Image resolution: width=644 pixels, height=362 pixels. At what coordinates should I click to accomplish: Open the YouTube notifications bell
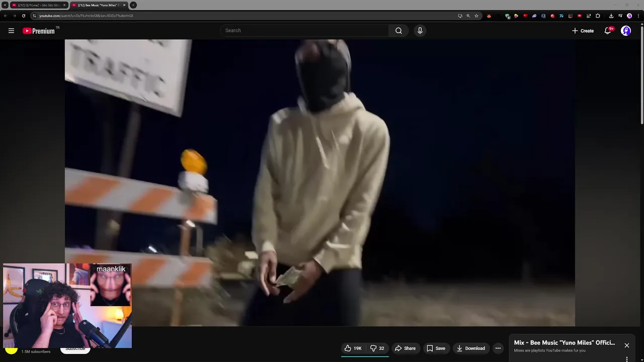pyautogui.click(x=608, y=31)
